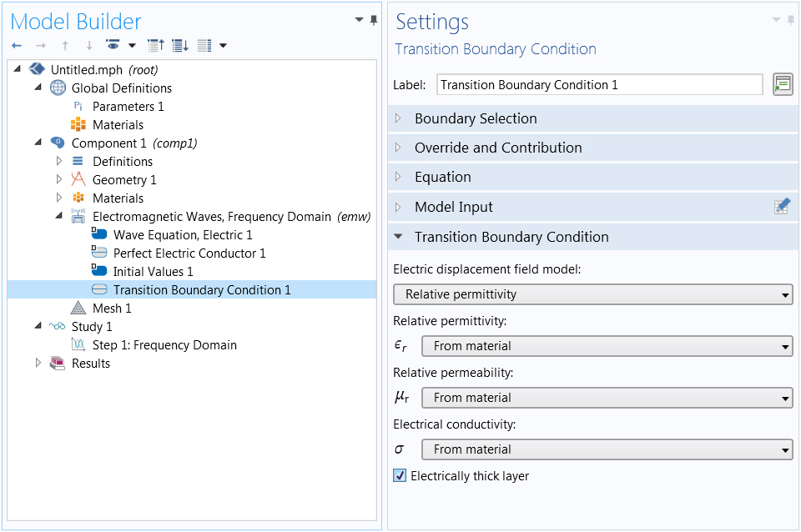
Task: Uncheck the Electrically thick layer checkbox
Action: tap(400, 476)
